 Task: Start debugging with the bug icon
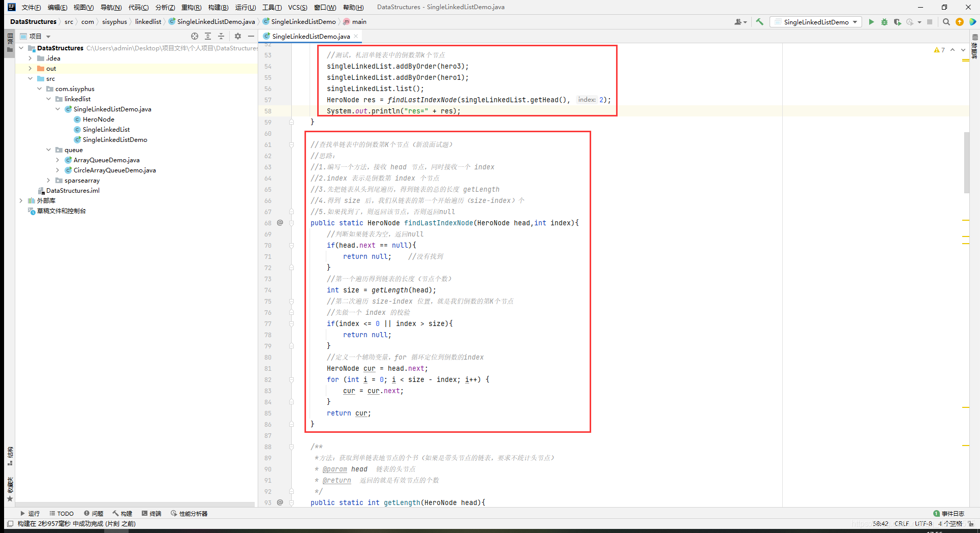click(884, 22)
